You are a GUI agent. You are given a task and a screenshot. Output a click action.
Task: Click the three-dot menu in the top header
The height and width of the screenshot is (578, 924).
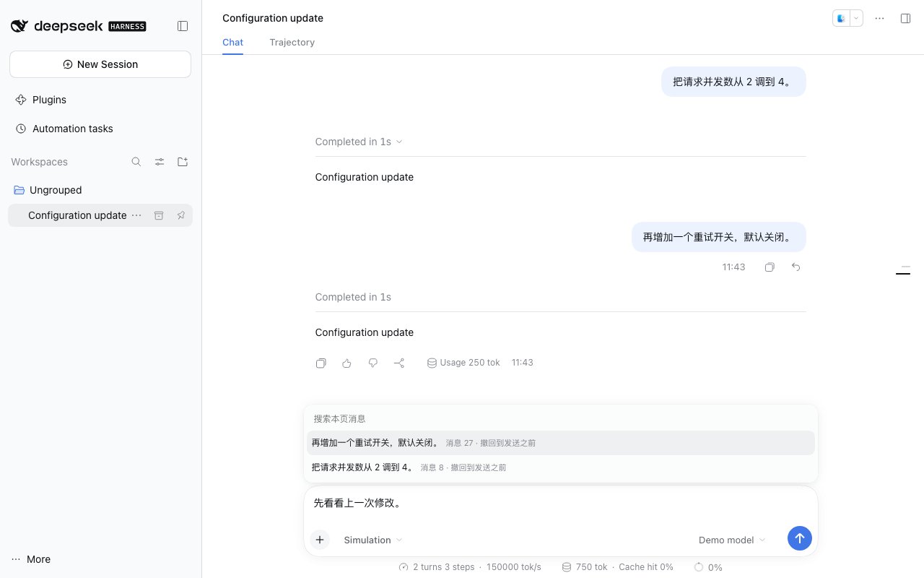click(x=879, y=19)
